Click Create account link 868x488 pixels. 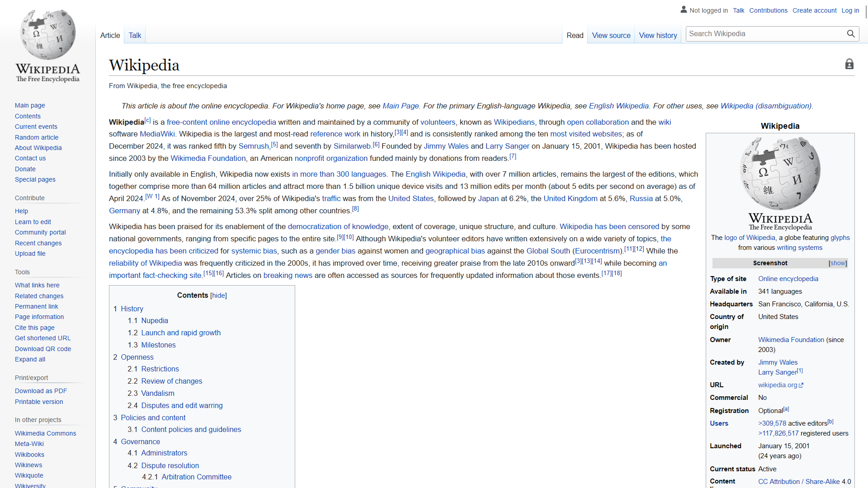pyautogui.click(x=814, y=10)
